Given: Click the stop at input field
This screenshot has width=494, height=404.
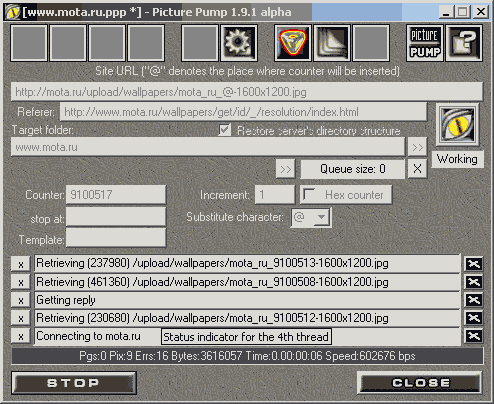Looking at the screenshot, I should (x=116, y=217).
